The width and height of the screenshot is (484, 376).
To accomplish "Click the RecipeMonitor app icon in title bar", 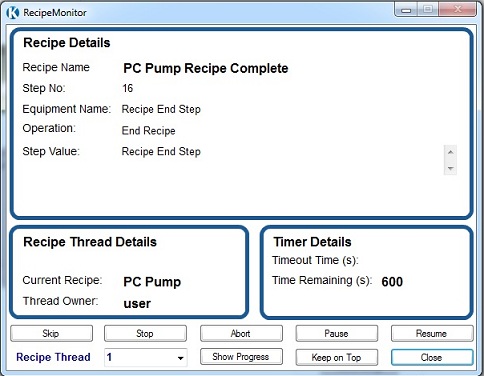I will (x=13, y=13).
